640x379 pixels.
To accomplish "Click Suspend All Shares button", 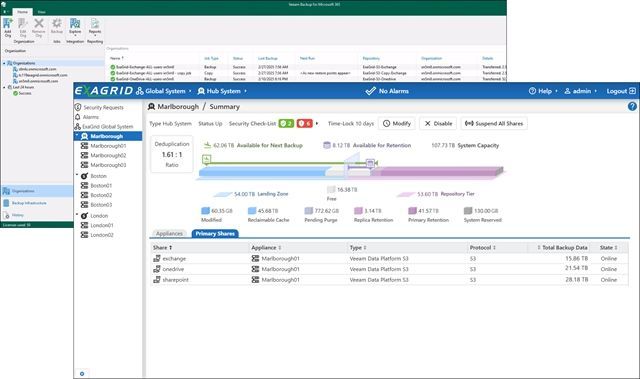I will click(x=494, y=123).
